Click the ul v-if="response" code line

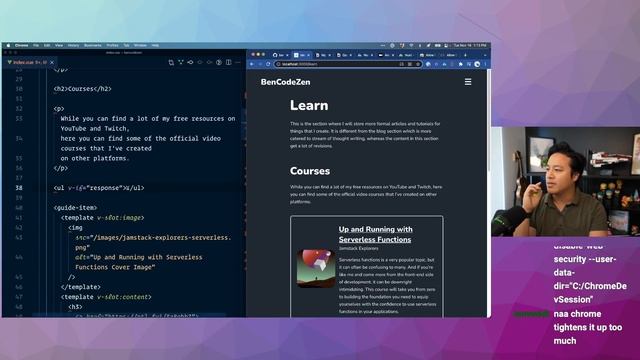(x=99, y=188)
